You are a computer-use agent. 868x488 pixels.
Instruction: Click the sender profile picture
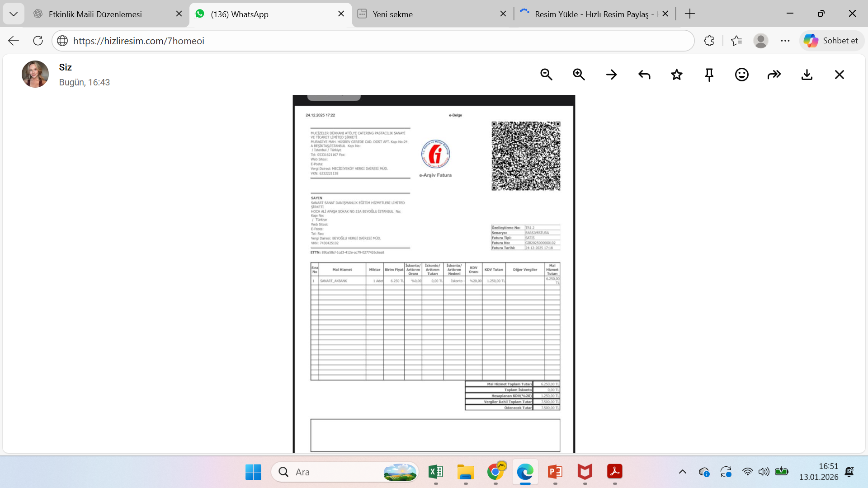pyautogui.click(x=35, y=74)
